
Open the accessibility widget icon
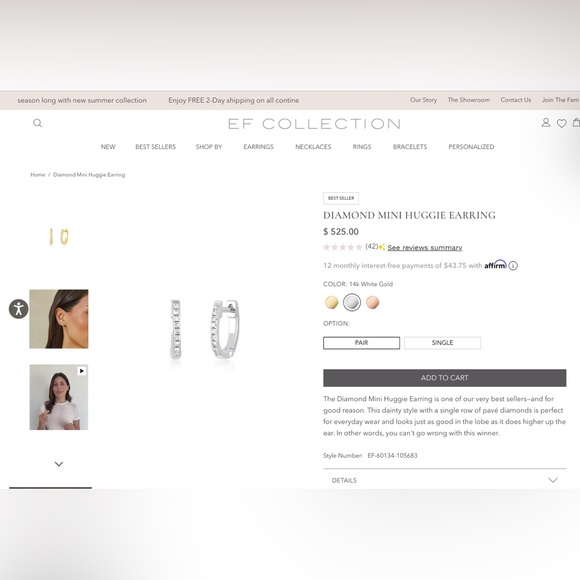18,309
